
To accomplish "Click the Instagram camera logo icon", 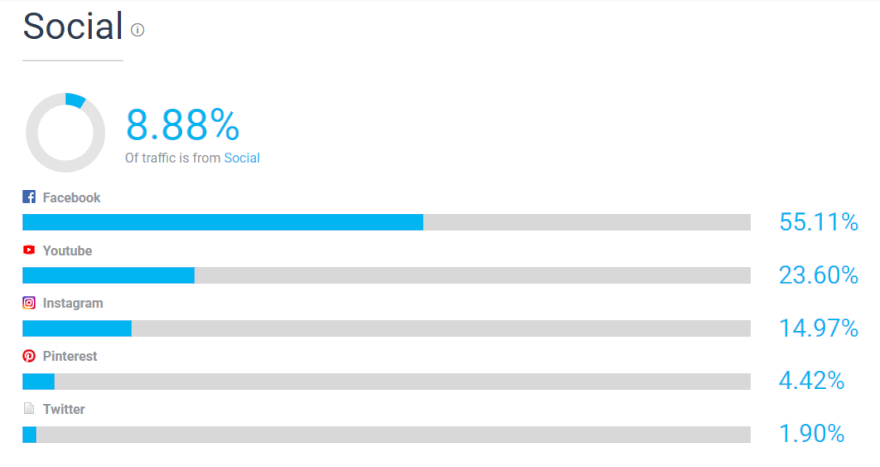I will 29,303.
